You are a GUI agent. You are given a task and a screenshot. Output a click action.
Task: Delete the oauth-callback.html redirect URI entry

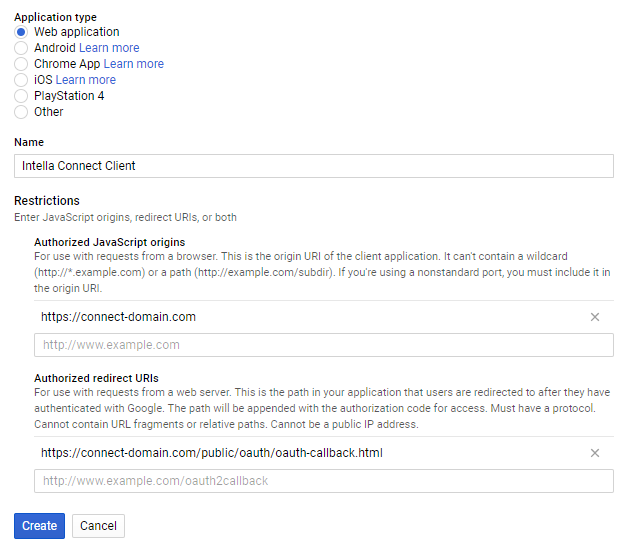click(595, 453)
